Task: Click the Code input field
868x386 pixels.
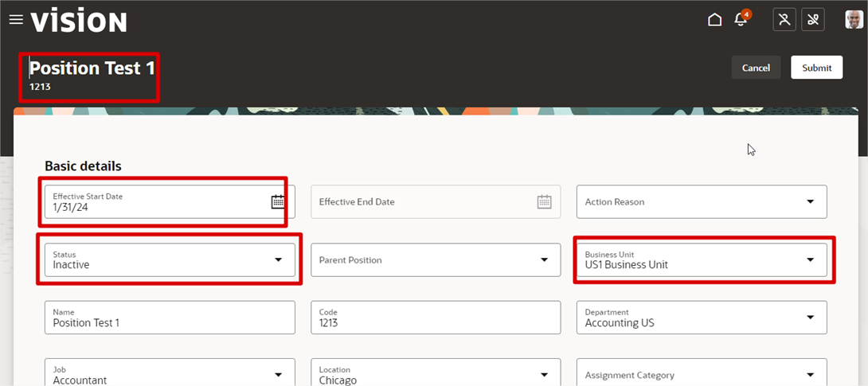Action: coord(436,318)
